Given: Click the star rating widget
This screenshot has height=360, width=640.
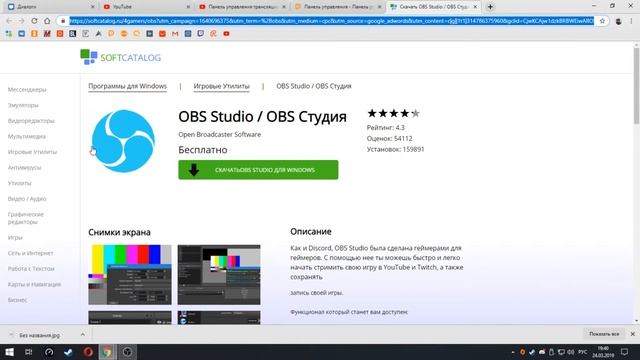Looking at the screenshot, I should click(x=393, y=113).
